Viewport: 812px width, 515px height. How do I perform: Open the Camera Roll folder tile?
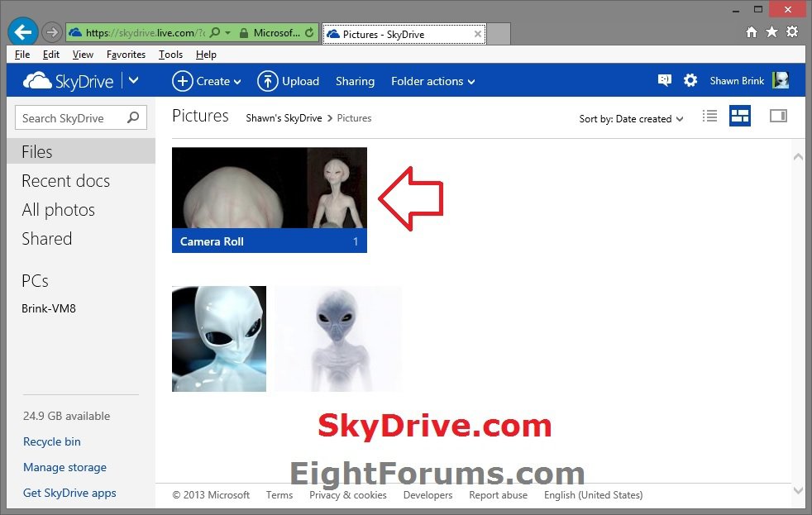pos(270,200)
